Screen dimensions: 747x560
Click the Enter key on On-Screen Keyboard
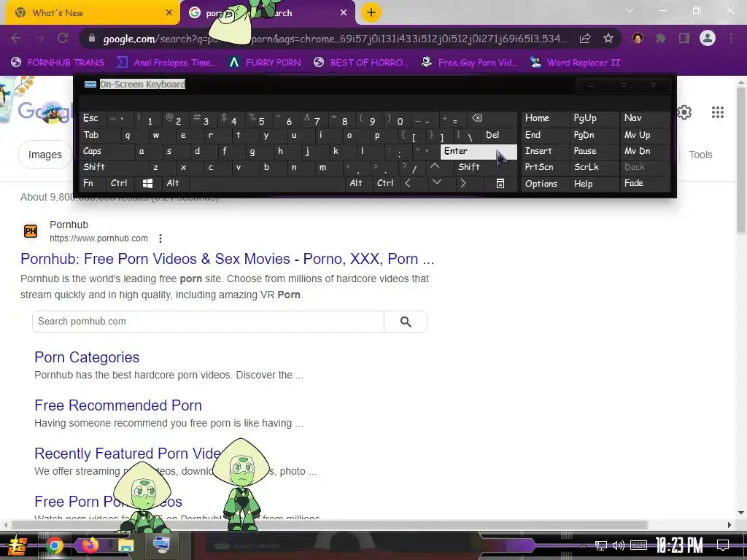[479, 152]
